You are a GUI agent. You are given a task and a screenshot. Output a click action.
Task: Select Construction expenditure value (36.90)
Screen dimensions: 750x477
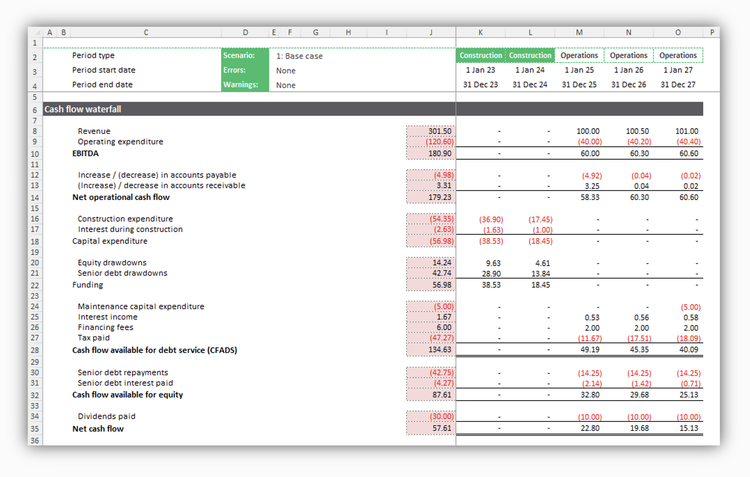(491, 220)
